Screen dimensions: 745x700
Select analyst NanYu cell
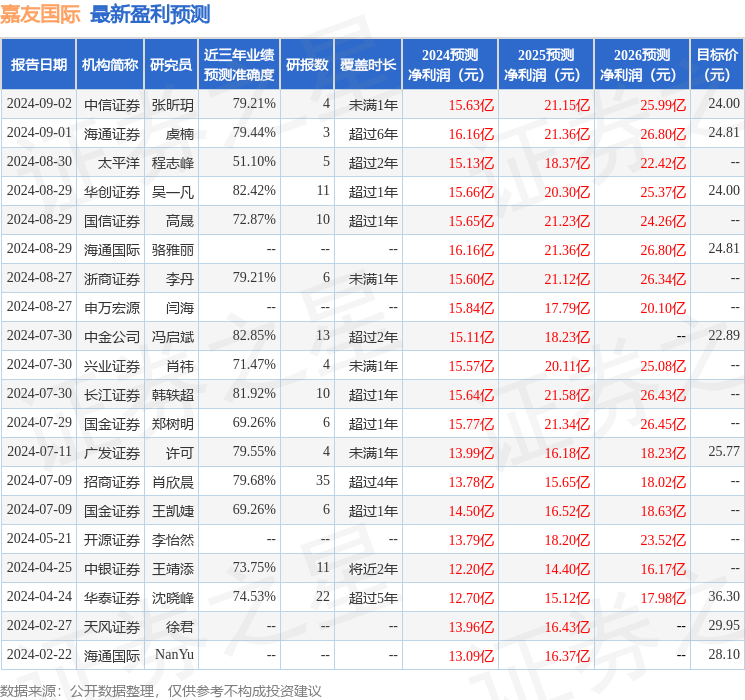coord(171,655)
